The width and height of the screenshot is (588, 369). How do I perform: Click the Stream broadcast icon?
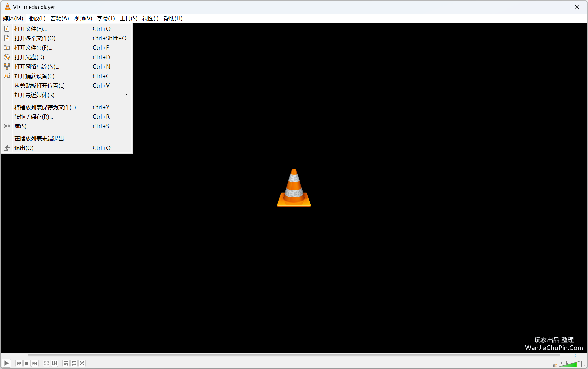coord(7,126)
